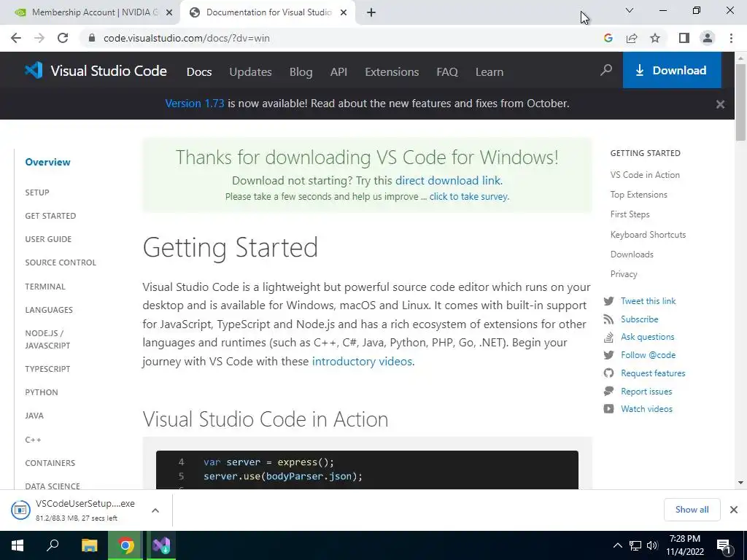Click the Twitter icon beside Tweet this link

(x=608, y=301)
